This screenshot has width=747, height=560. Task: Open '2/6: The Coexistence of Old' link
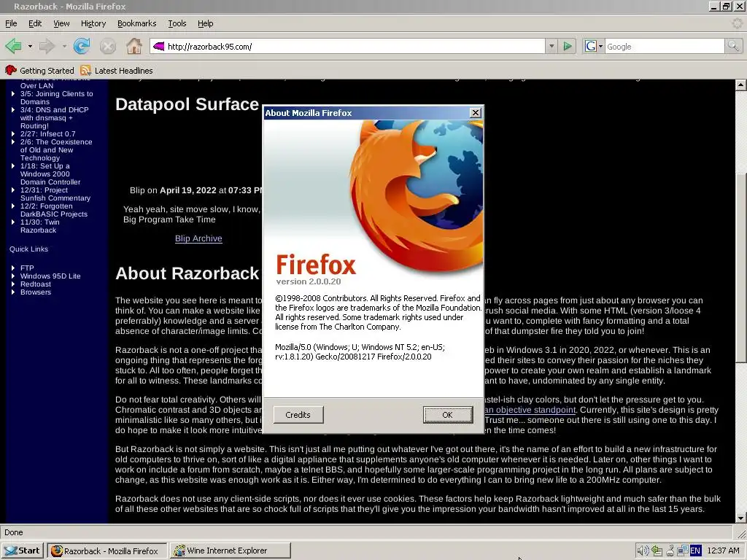(x=55, y=150)
